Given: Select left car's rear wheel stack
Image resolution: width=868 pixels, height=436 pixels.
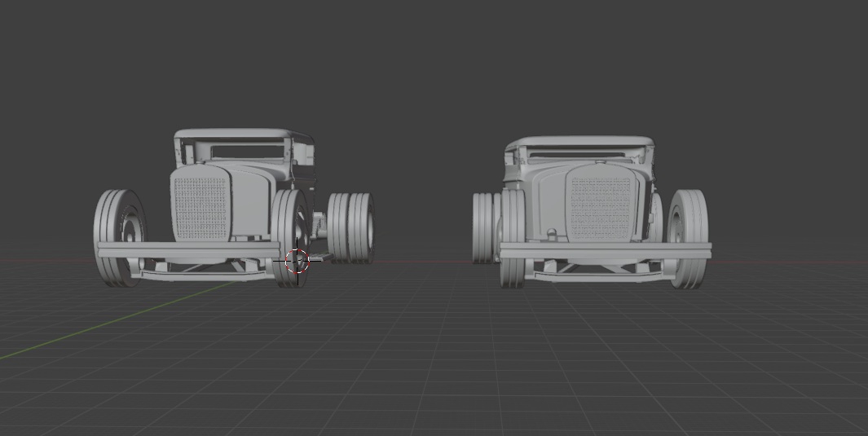Looking at the screenshot, I should click(x=350, y=227).
